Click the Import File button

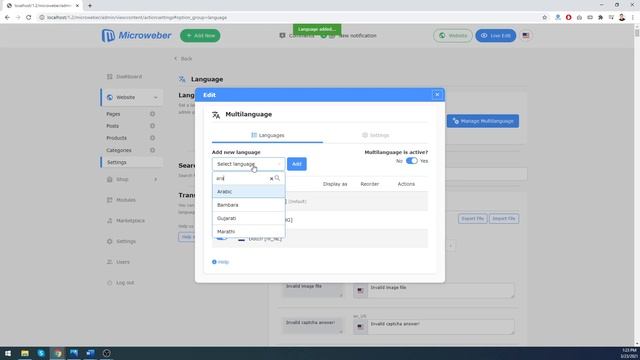tap(504, 219)
